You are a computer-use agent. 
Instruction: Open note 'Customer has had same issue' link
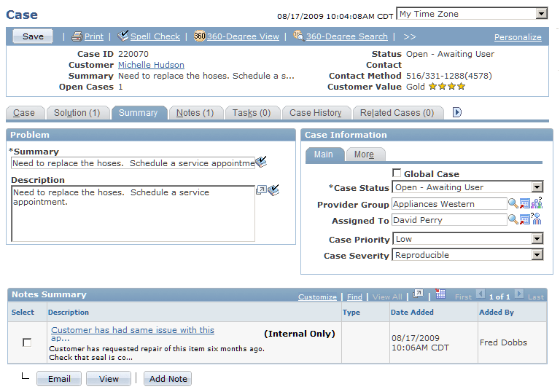click(x=133, y=334)
